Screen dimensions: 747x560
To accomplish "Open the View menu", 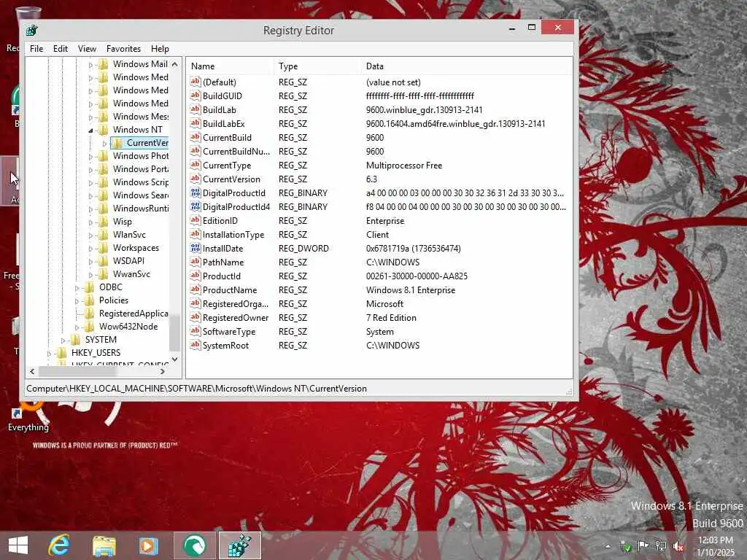I will pos(88,49).
